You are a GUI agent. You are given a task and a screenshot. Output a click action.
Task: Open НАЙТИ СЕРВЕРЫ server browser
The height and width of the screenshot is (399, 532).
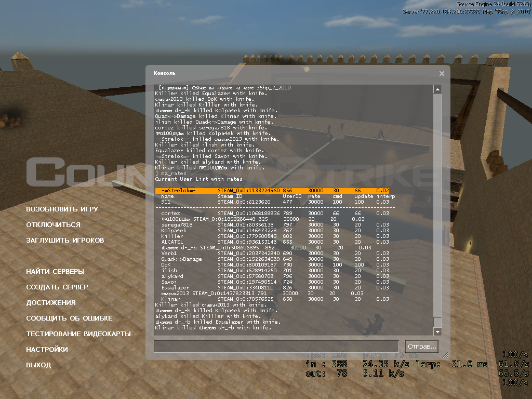point(55,271)
